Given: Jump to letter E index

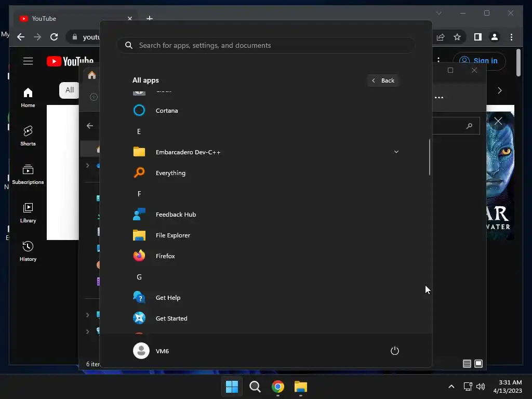Looking at the screenshot, I should click(139, 131).
